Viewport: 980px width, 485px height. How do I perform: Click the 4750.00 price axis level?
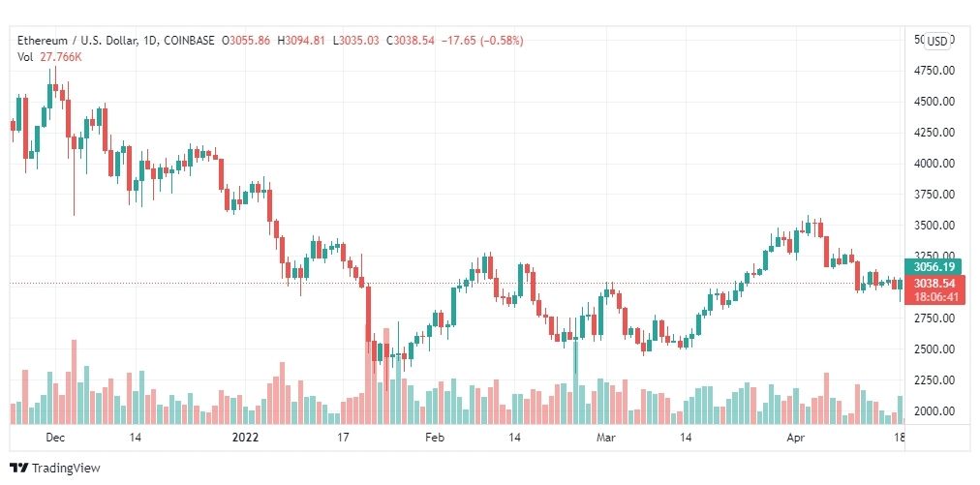[934, 70]
